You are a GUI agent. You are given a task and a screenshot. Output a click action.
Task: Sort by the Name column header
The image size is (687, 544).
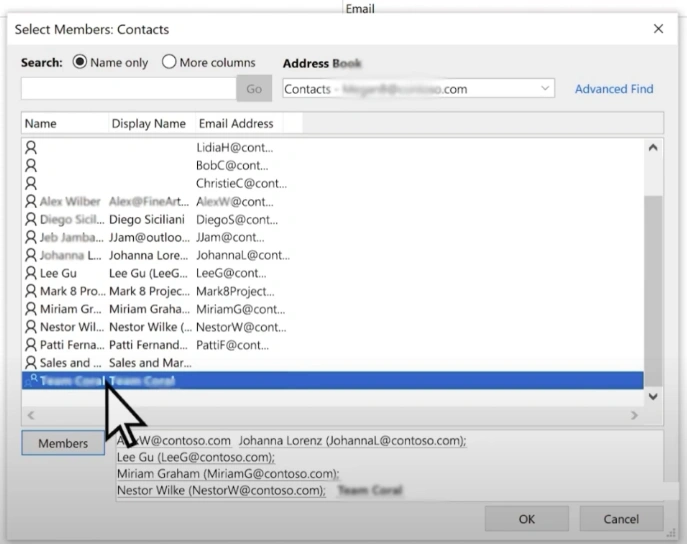(x=64, y=124)
